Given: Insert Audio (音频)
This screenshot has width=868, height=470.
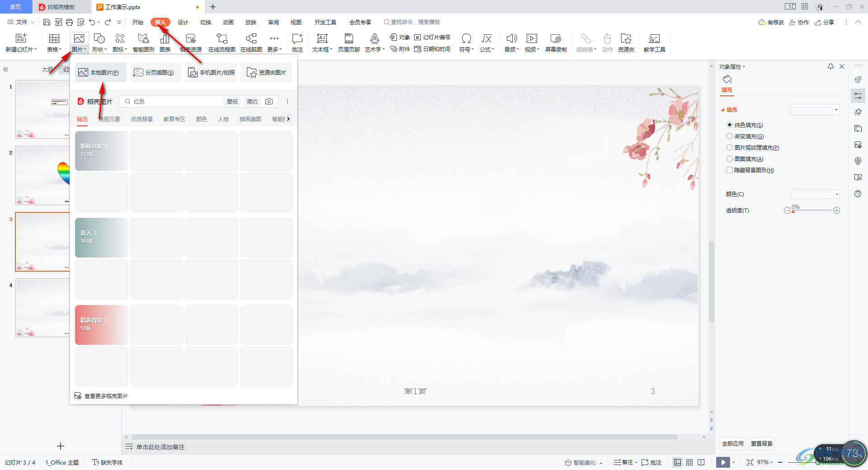Looking at the screenshot, I should point(512,43).
